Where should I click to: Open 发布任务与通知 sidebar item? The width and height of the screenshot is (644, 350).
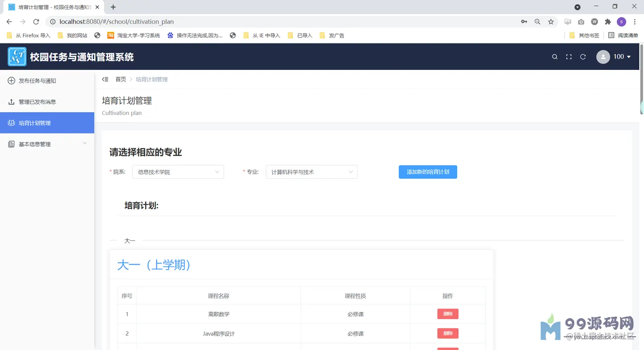pos(47,81)
